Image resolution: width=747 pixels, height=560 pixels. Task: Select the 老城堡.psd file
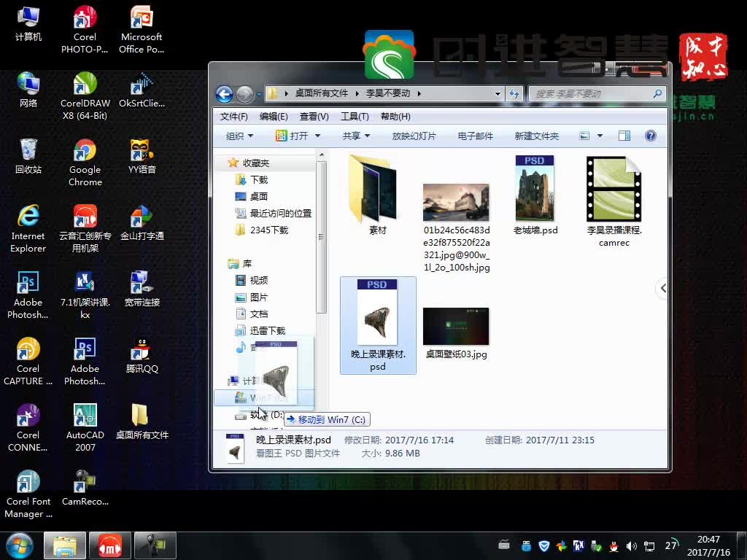[535, 195]
